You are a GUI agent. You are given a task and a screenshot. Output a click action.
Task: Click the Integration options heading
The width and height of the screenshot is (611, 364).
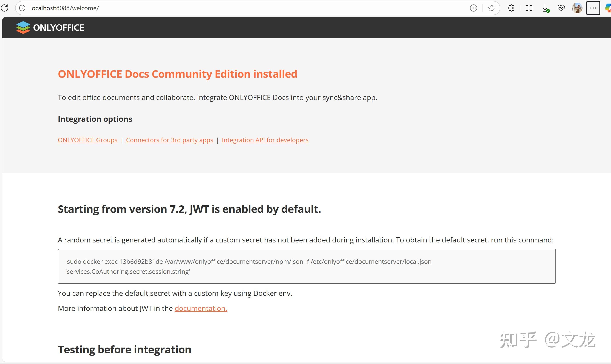[x=95, y=119]
